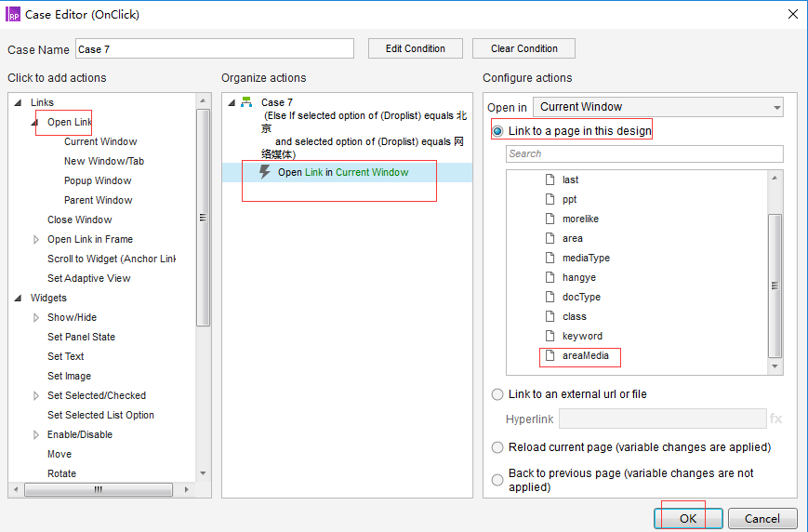Image resolution: width=808 pixels, height=532 pixels.
Task: Add Rotate action
Action: pyautogui.click(x=61, y=473)
